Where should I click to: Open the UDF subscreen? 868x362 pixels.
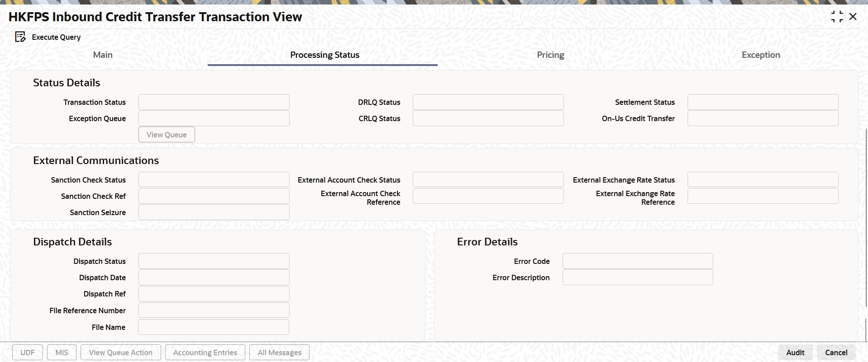pyautogui.click(x=28, y=353)
